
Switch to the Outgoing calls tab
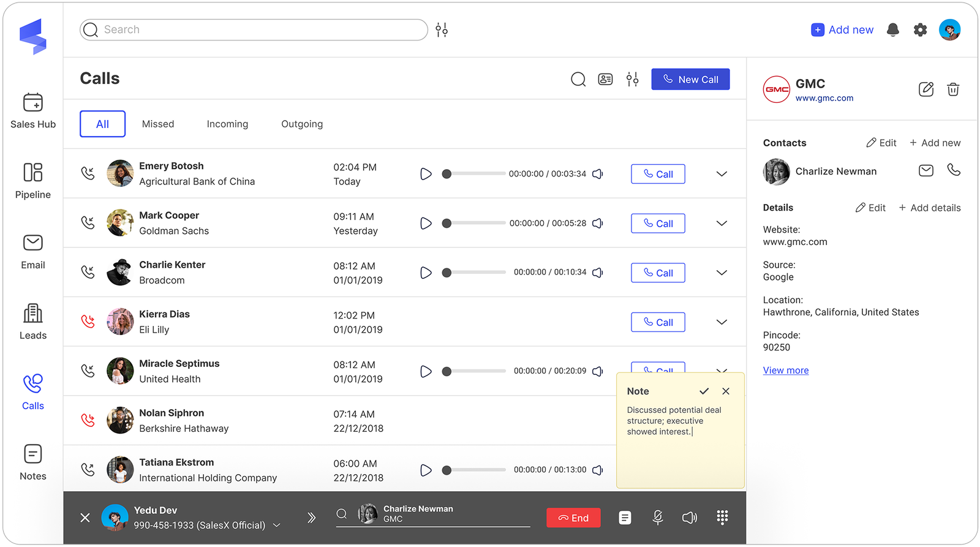[302, 124]
